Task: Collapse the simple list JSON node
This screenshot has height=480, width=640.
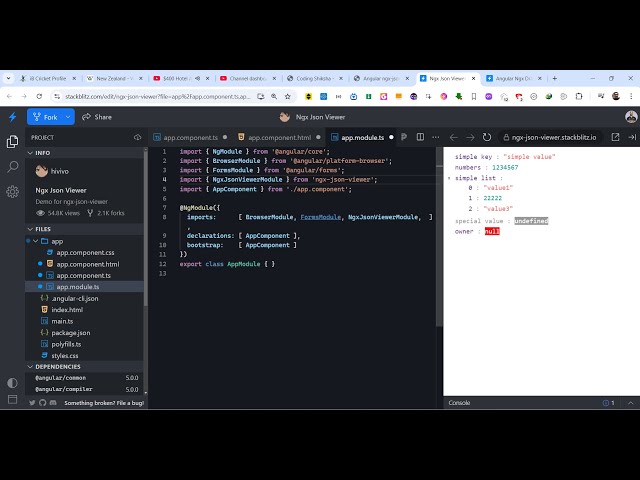Action: pyautogui.click(x=450, y=177)
